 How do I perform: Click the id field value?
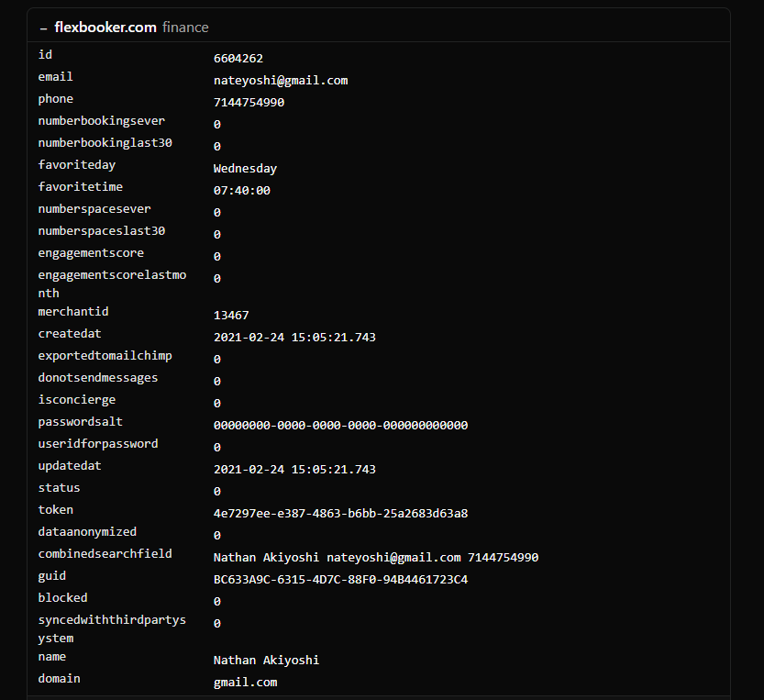pyautogui.click(x=238, y=59)
